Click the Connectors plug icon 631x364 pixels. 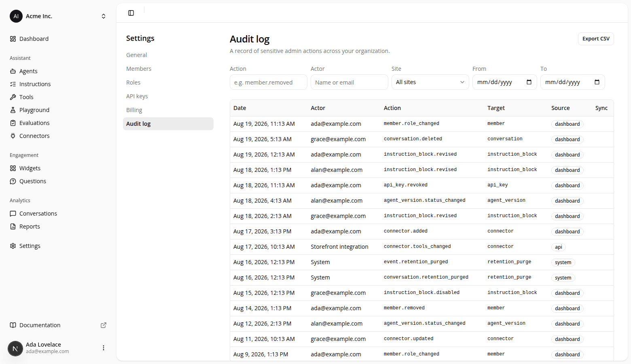click(13, 136)
